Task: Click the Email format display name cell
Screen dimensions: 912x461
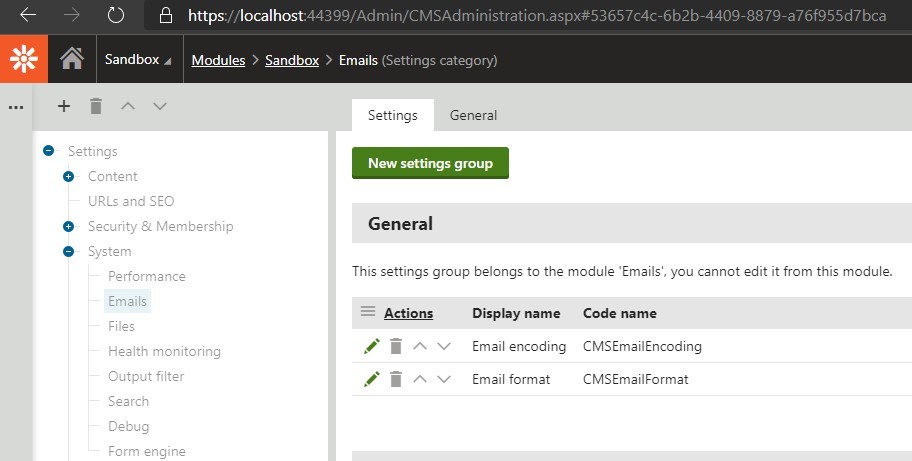Action: pyautogui.click(x=511, y=380)
